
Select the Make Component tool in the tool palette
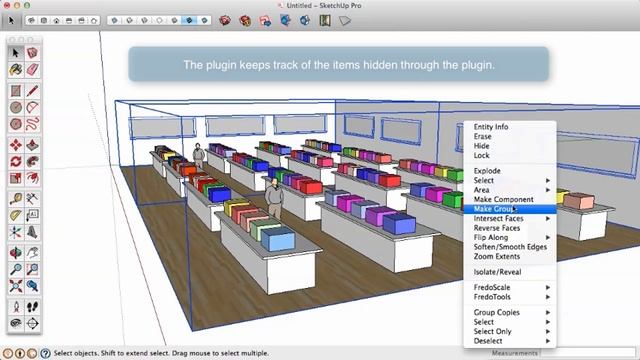pos(32,53)
